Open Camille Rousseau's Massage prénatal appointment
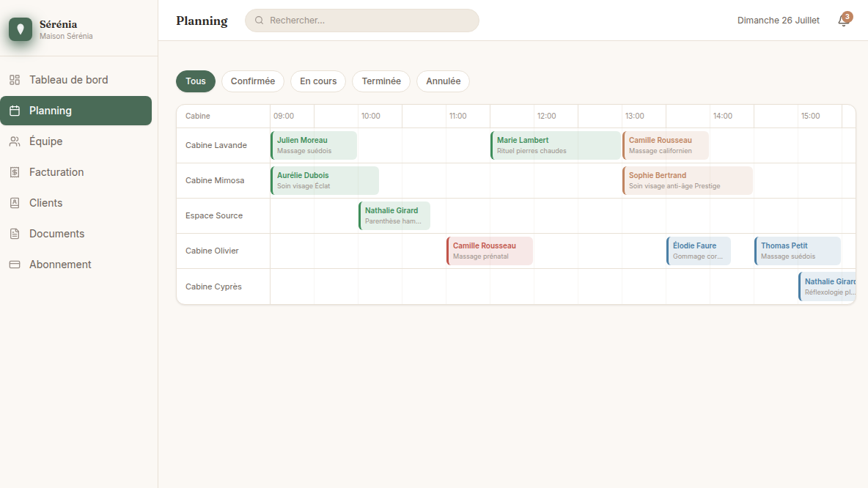Screen dimensions: 868x488 coord(490,251)
